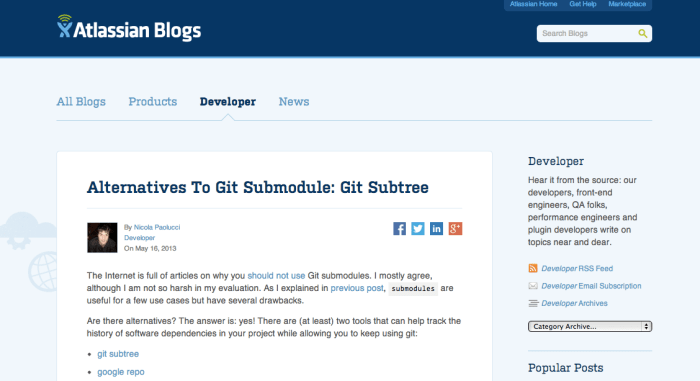
Task: Click the search magnifier icon
Action: point(642,33)
